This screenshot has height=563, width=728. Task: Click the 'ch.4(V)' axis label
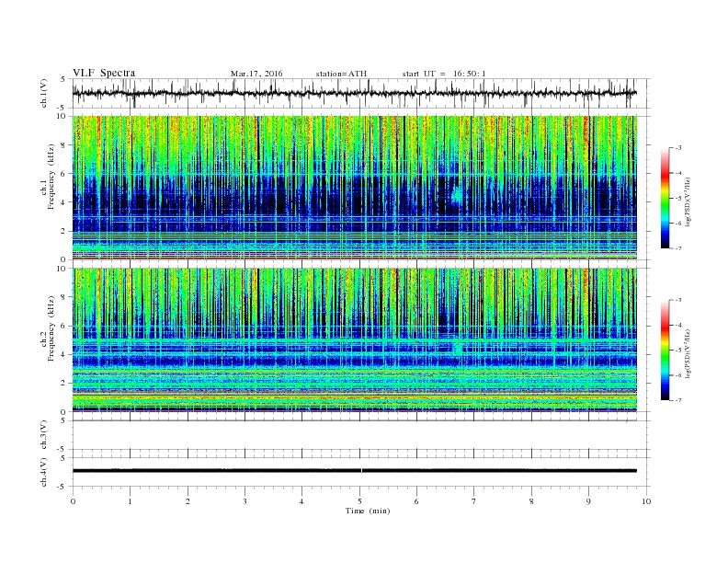click(44, 472)
